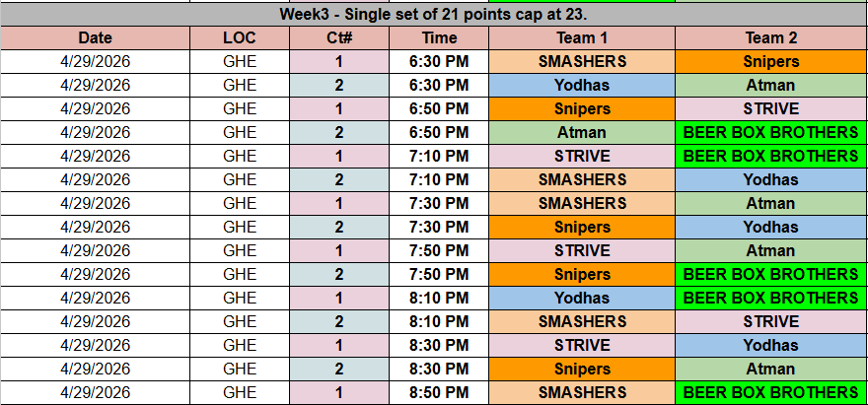868x405 pixels.
Task: Click the Time column header
Action: coord(439,38)
